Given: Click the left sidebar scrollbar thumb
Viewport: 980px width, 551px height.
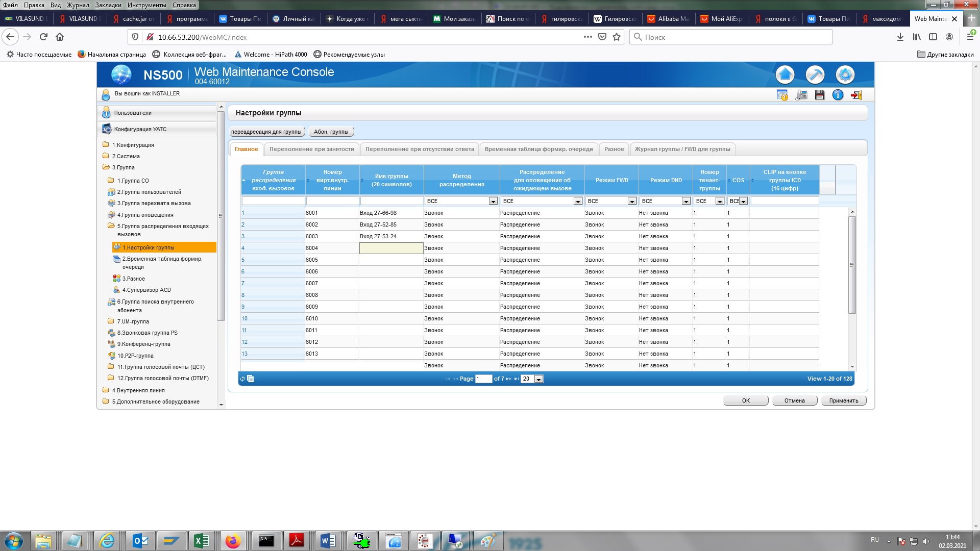Looking at the screenshot, I should point(220,215).
